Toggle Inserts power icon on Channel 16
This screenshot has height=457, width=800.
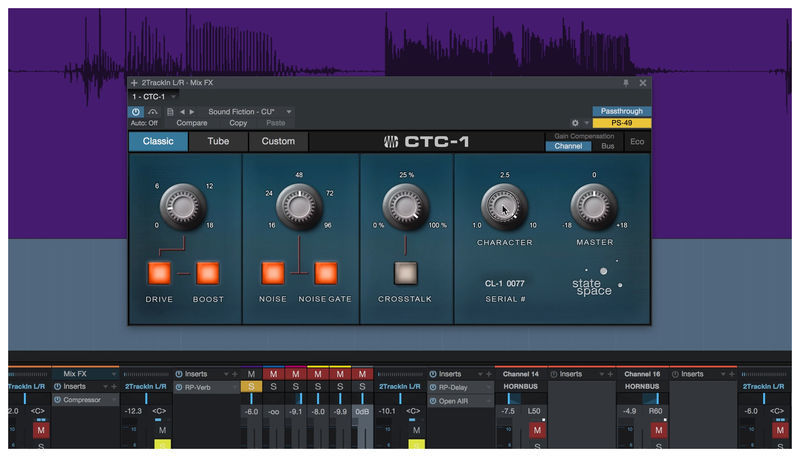(676, 374)
